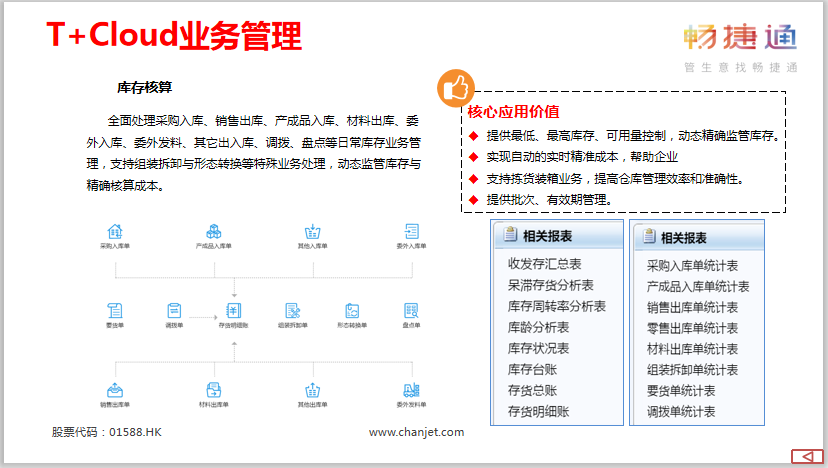Open the 委外发料单 forklift icon
The width and height of the screenshot is (828, 468).
(411, 390)
